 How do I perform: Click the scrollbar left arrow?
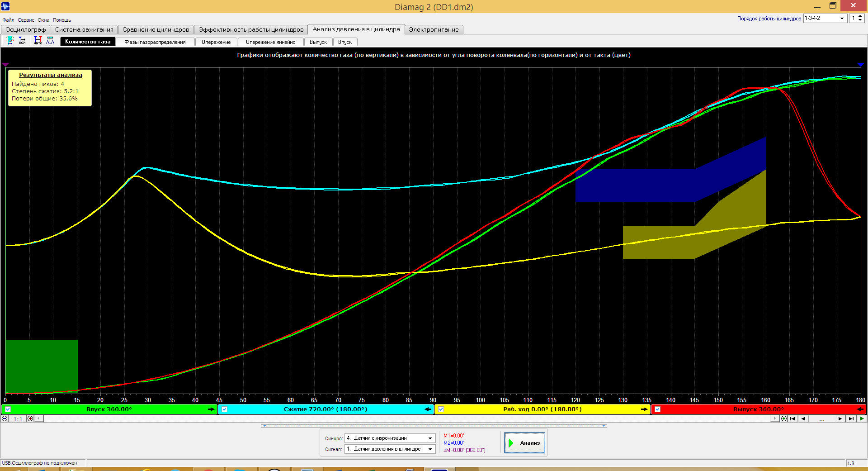(39, 419)
